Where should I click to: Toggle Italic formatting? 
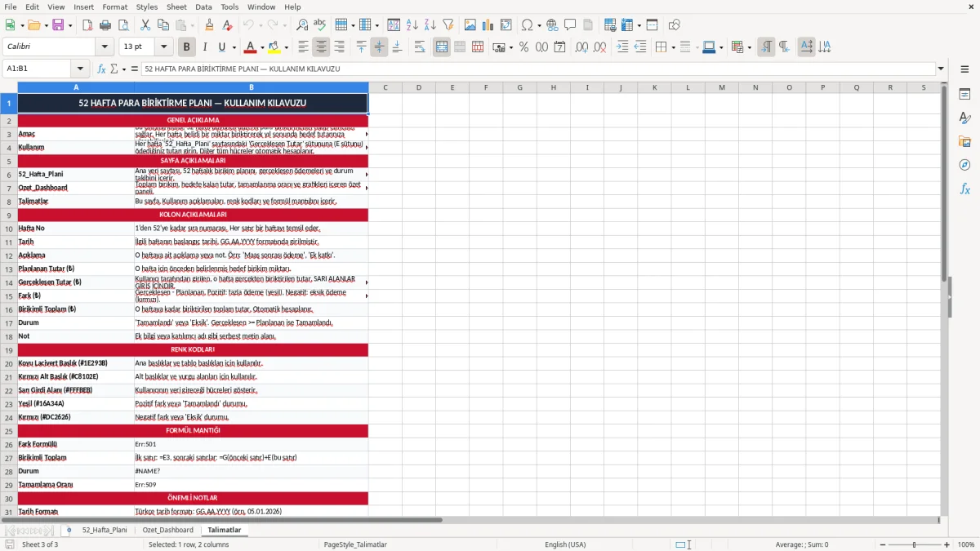coord(204,47)
